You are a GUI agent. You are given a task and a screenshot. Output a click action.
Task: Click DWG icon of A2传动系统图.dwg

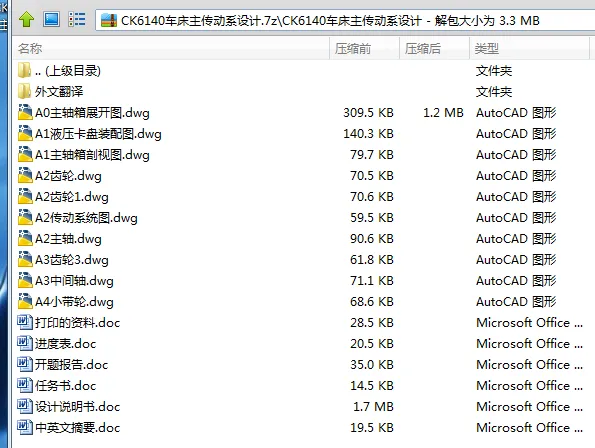[25, 217]
